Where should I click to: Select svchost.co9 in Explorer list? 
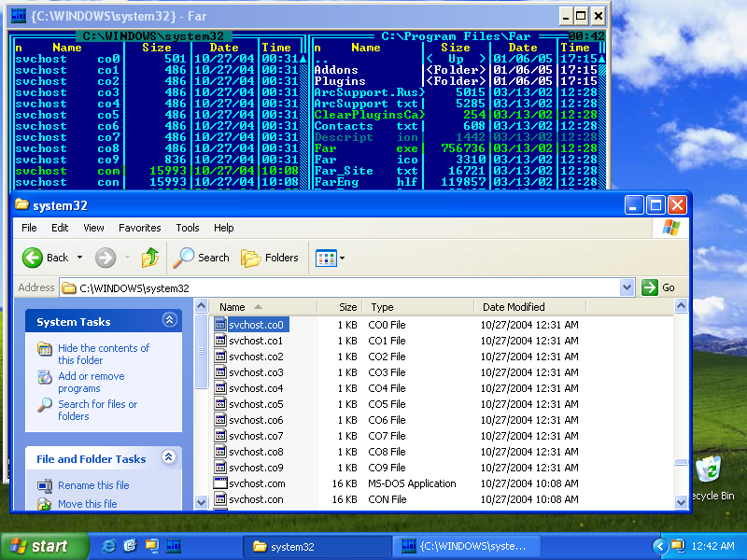[x=256, y=468]
